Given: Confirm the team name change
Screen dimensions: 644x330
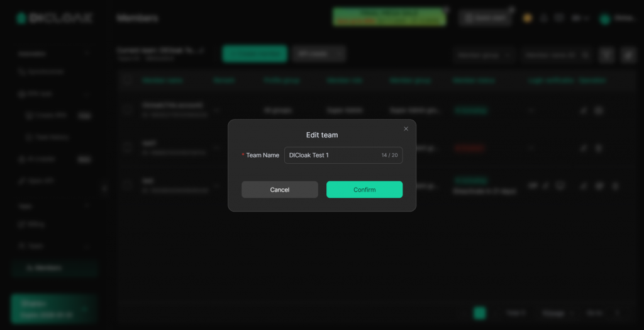Looking at the screenshot, I should (364, 190).
